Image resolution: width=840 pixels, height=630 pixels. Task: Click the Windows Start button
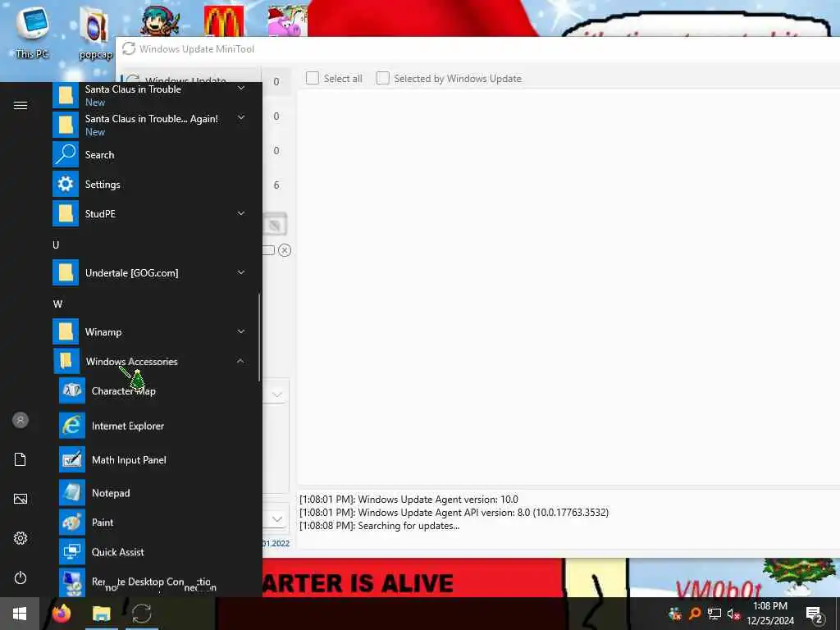pos(20,614)
